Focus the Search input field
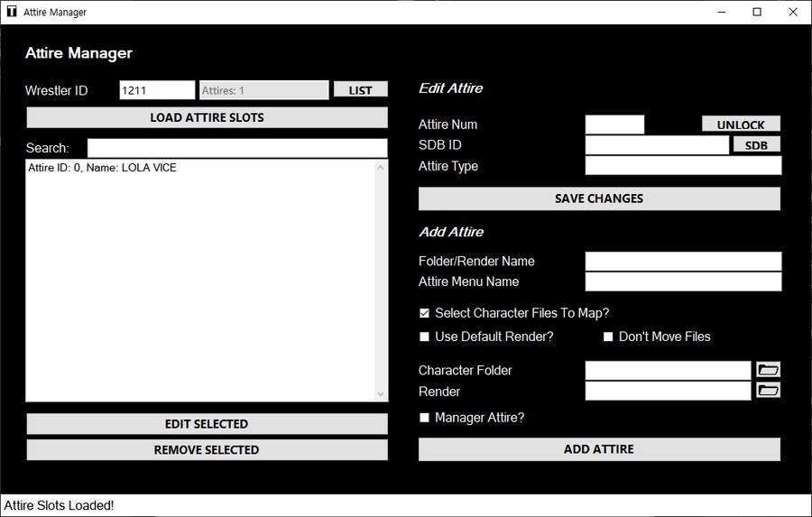The width and height of the screenshot is (812, 517). [x=236, y=148]
